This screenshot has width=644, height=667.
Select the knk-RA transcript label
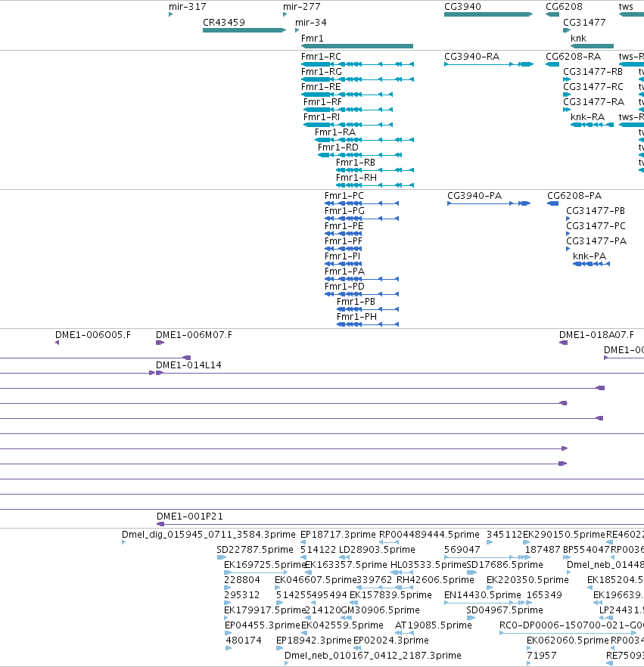tap(587, 117)
